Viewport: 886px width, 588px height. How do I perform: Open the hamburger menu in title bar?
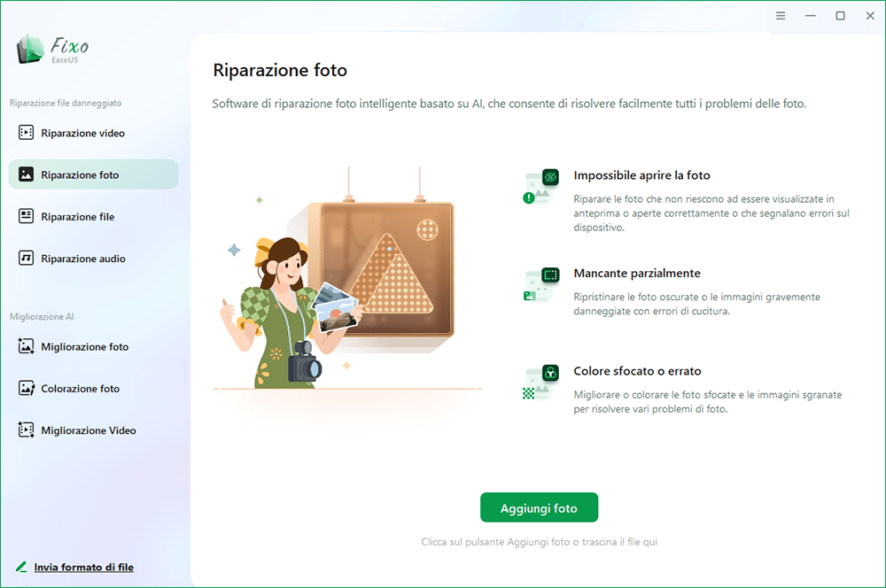click(781, 16)
